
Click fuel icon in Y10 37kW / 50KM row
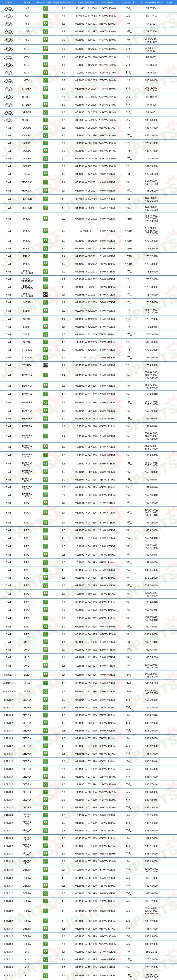pos(45,952)
